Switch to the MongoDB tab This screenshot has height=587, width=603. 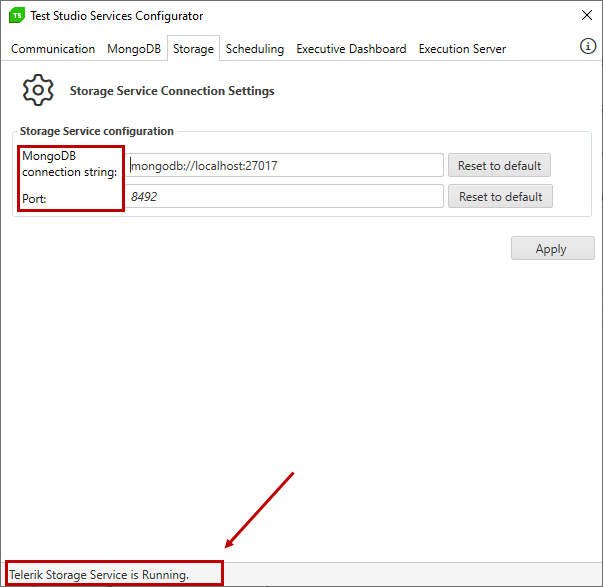pos(134,49)
